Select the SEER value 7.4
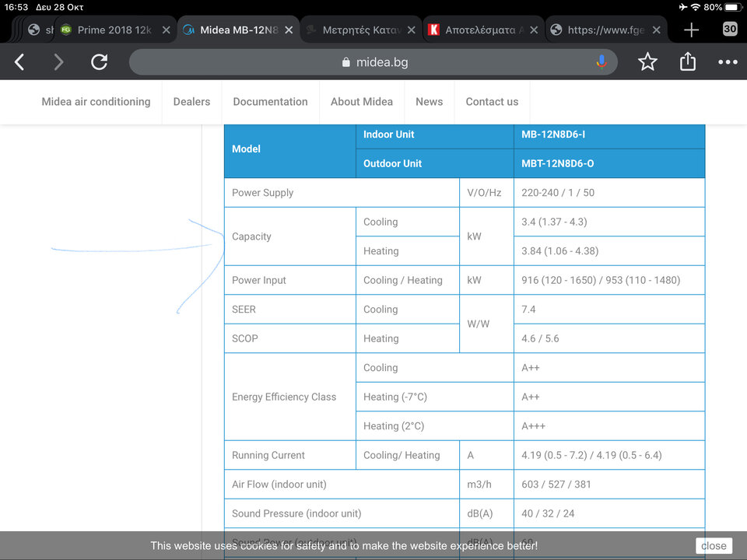 point(528,309)
